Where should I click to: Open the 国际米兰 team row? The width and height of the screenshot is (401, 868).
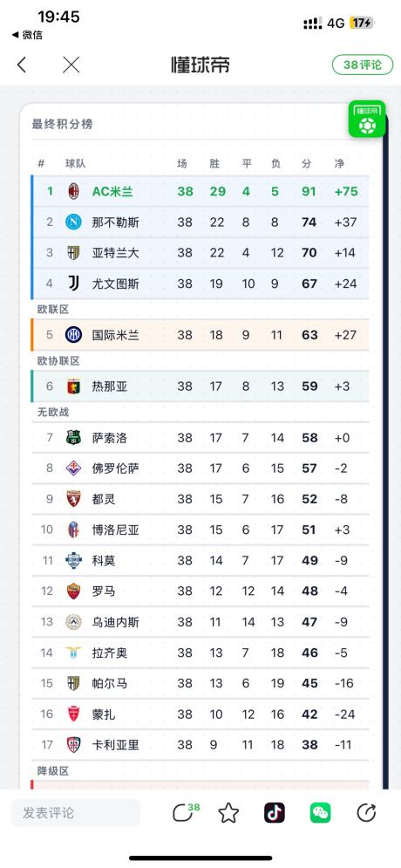point(200,335)
